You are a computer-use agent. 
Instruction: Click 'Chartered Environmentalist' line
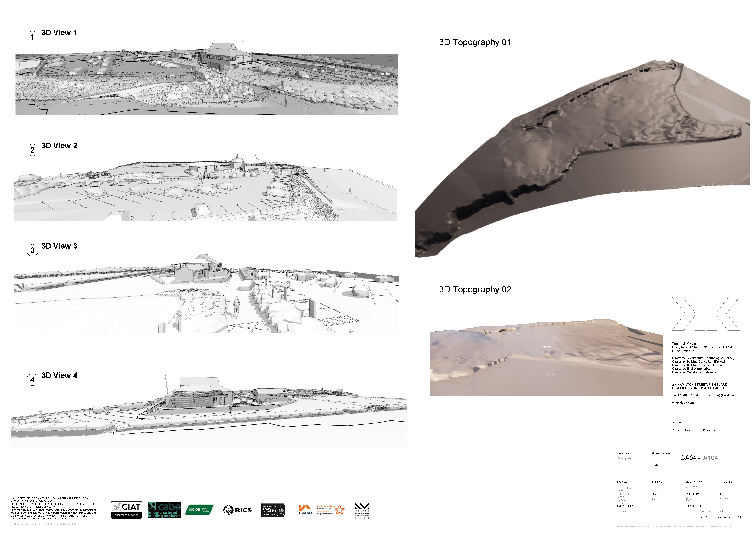click(x=691, y=369)
